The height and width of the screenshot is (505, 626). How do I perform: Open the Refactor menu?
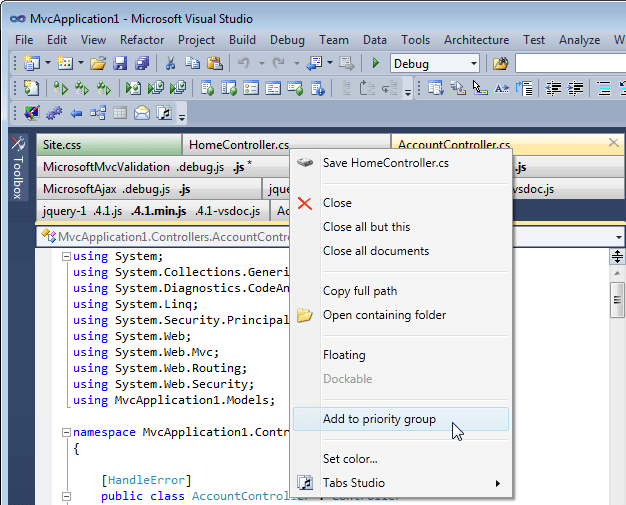[x=142, y=40]
